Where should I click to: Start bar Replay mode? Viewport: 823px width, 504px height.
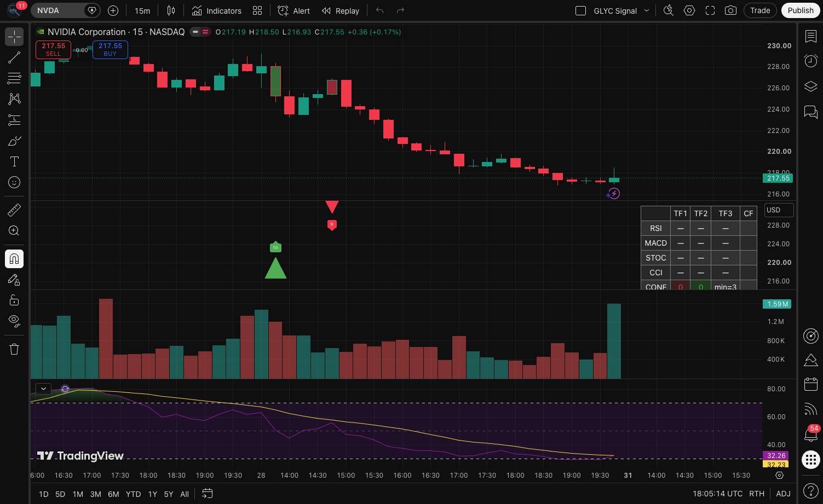tap(341, 10)
